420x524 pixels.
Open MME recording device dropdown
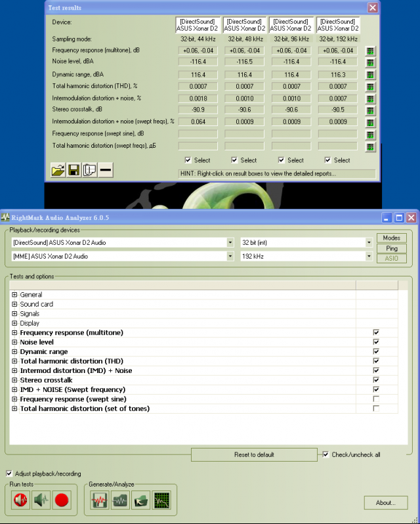coord(230,256)
